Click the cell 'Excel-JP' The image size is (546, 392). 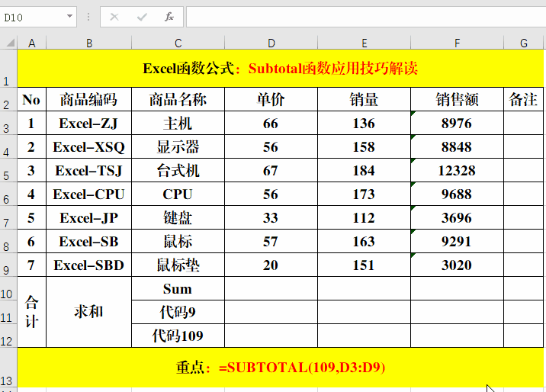coord(88,217)
